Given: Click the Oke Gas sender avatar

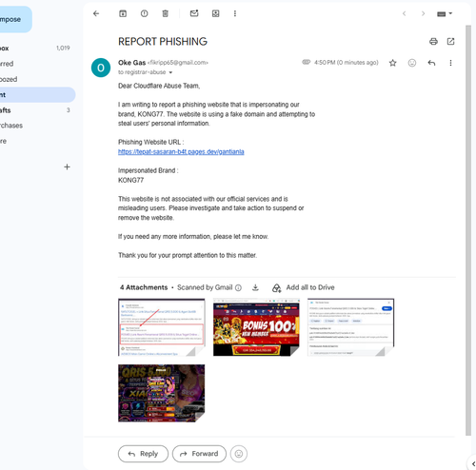Looking at the screenshot, I should (101, 68).
